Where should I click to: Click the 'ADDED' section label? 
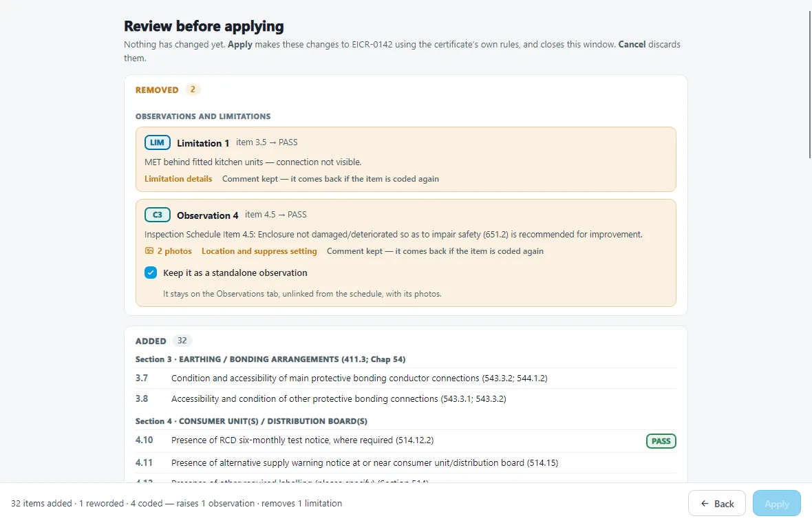151,341
